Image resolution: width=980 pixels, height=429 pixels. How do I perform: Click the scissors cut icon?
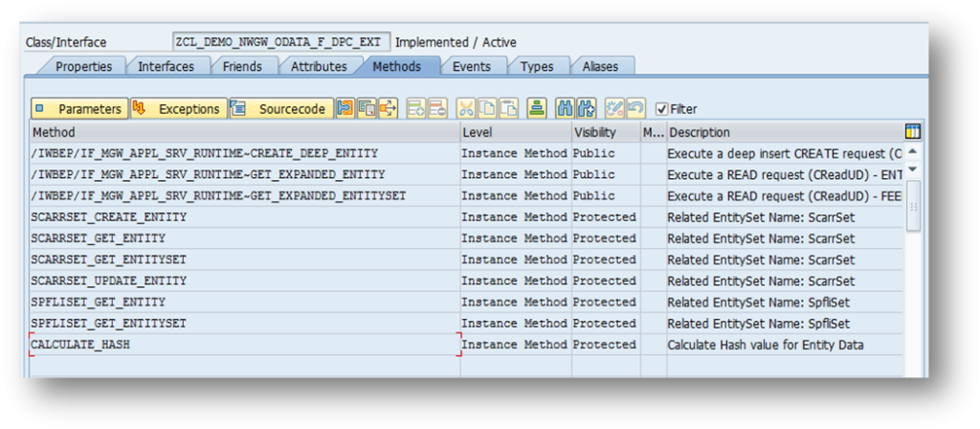pos(466,109)
